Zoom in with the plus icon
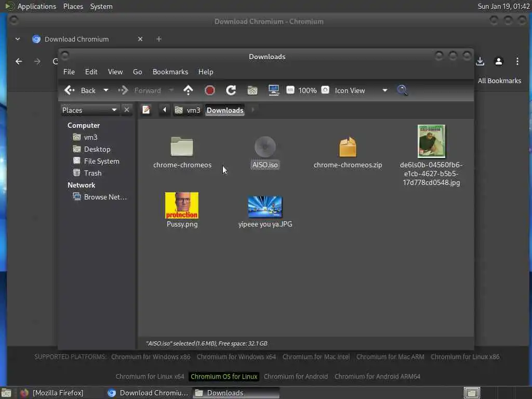 coord(325,90)
